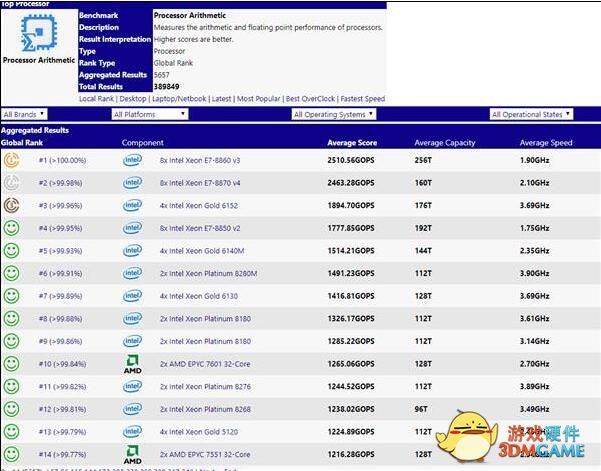Open the Latest results link
This screenshot has height=471, width=601.
click(x=222, y=99)
